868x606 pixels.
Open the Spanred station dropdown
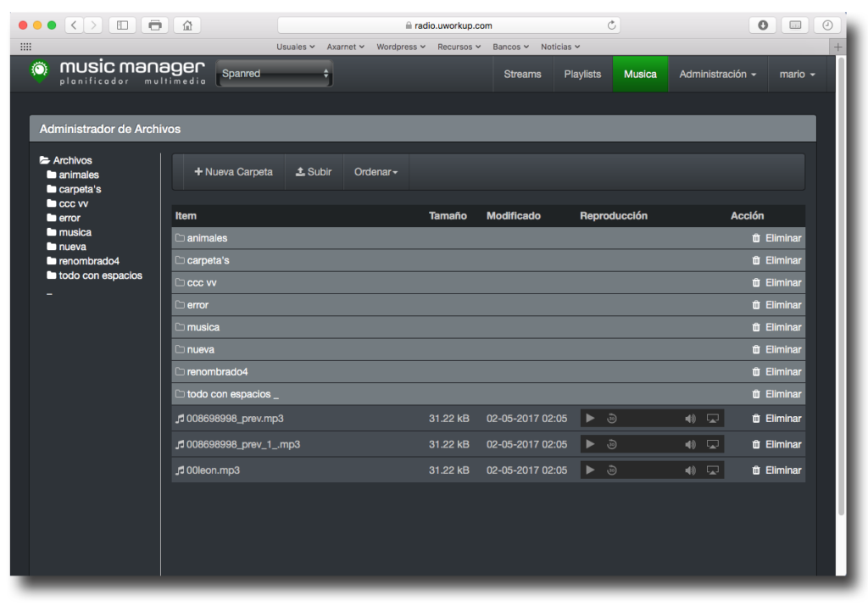coord(275,74)
